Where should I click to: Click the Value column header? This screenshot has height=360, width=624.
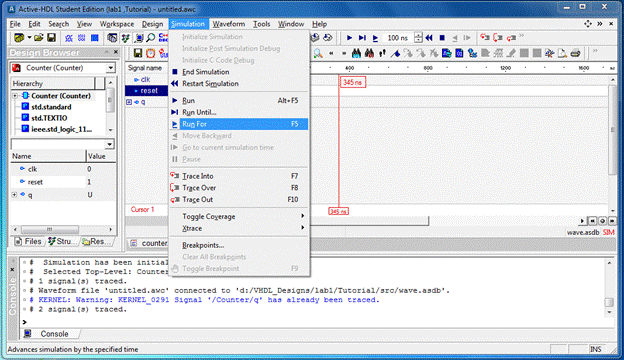(x=100, y=156)
